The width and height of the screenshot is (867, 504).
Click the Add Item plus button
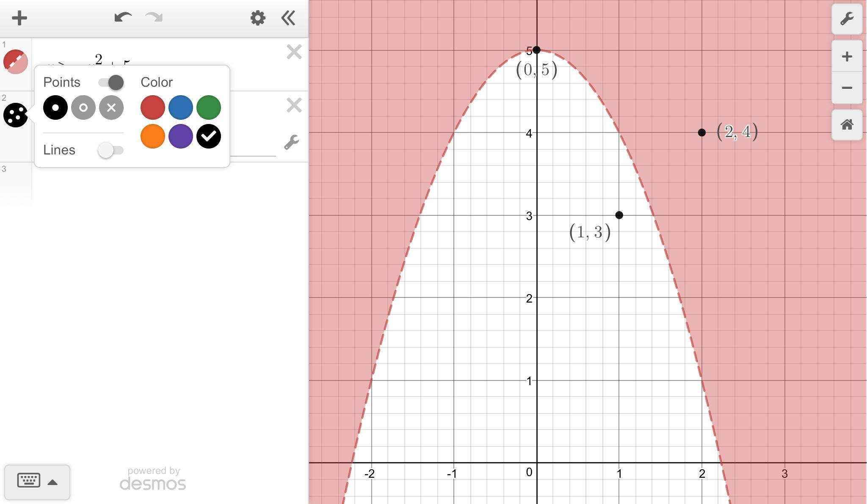[x=19, y=18]
